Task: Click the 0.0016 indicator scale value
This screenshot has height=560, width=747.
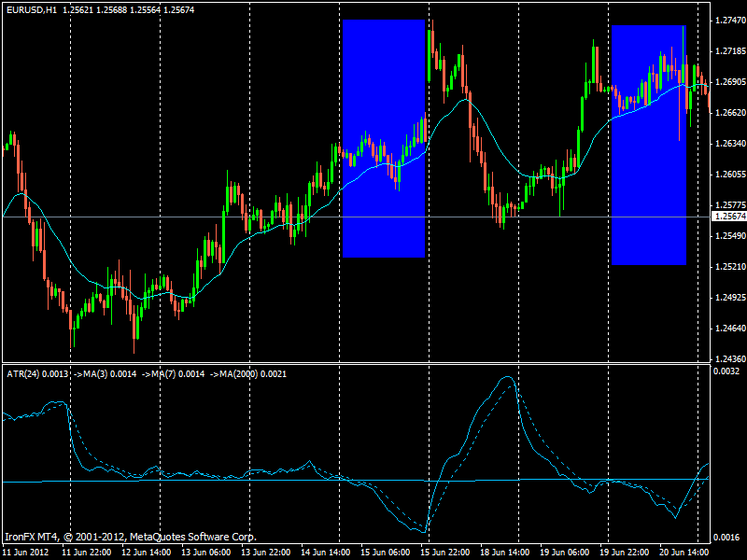Action: 726,538
